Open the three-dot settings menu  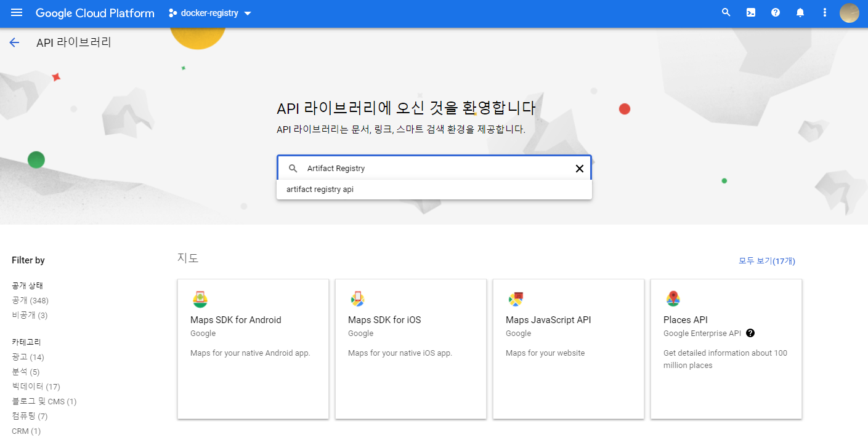point(825,13)
